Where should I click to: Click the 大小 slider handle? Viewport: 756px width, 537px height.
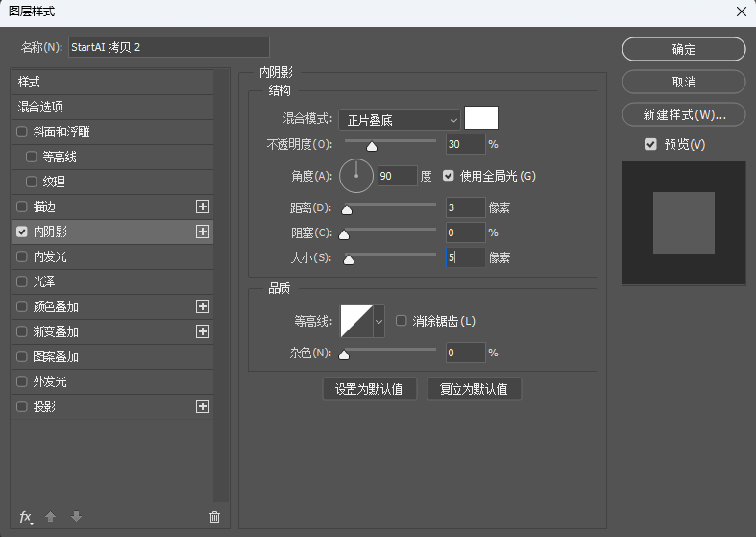[349, 259]
